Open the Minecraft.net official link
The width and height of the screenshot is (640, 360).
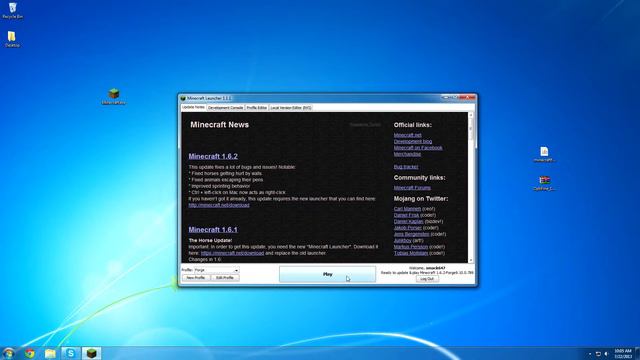407,135
